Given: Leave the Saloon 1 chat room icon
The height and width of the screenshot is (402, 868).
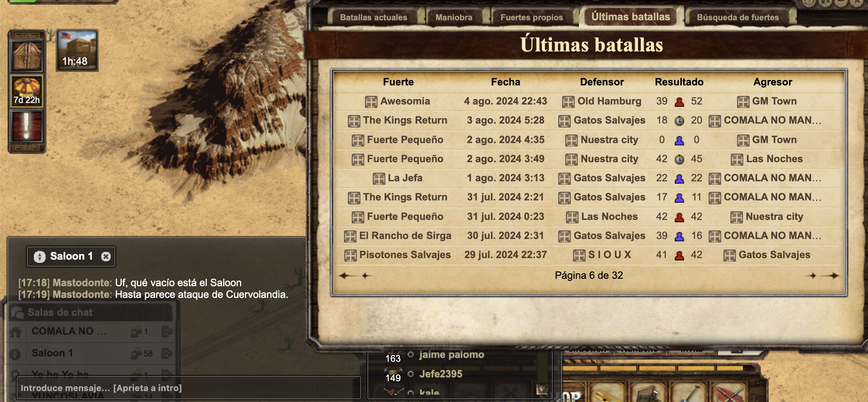Looking at the screenshot, I should [x=167, y=353].
